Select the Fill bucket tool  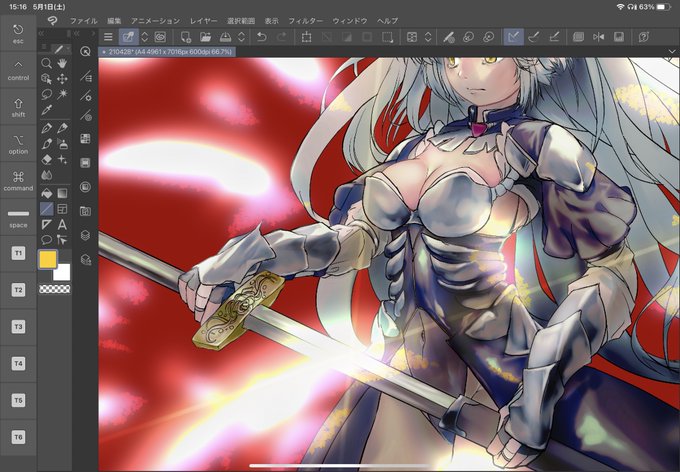point(46,193)
